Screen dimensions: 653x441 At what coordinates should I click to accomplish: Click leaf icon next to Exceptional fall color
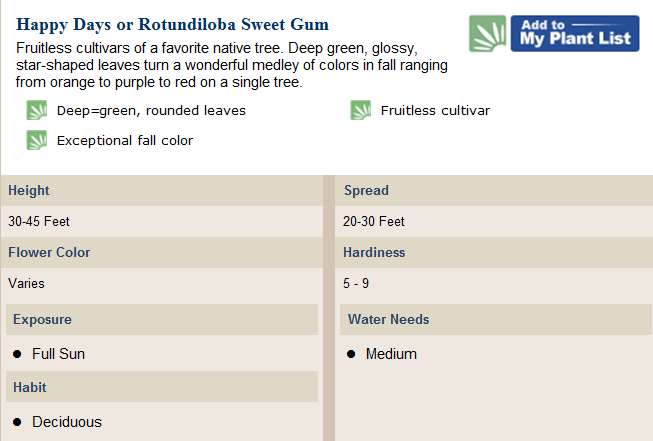click(37, 140)
